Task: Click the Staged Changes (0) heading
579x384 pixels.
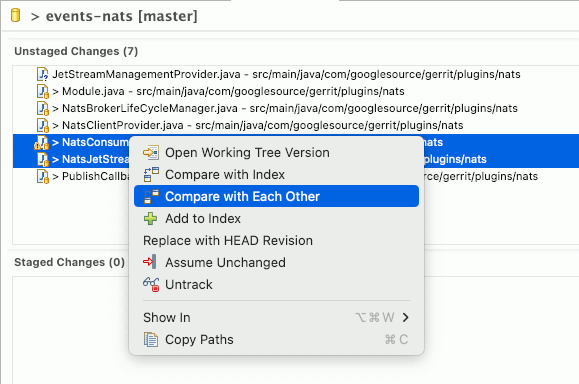Action: [69, 262]
